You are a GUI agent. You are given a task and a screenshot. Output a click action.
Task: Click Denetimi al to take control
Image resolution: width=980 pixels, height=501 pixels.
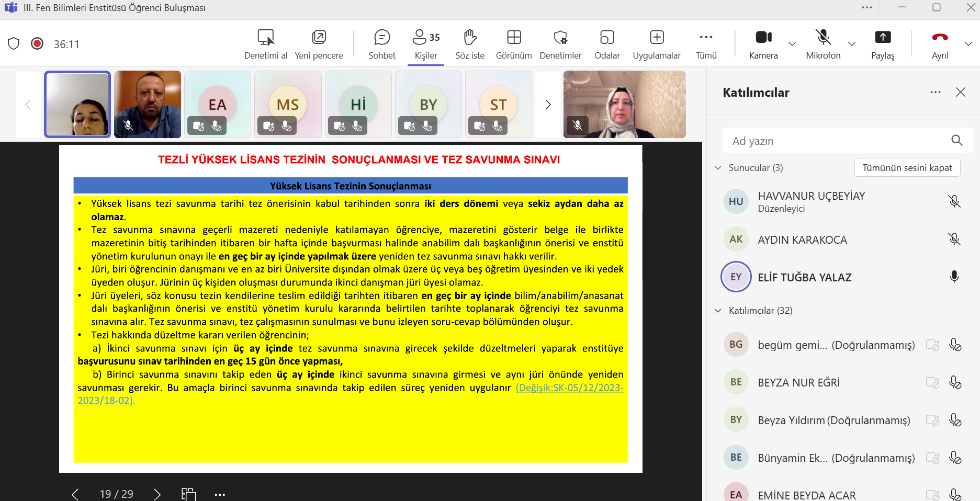point(265,44)
